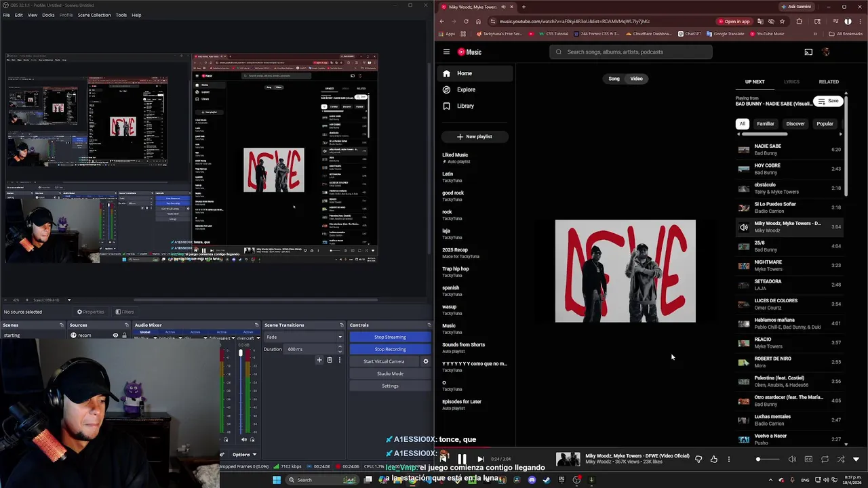
Task: Pop out the Scene Transitions dock
Action: (x=342, y=325)
